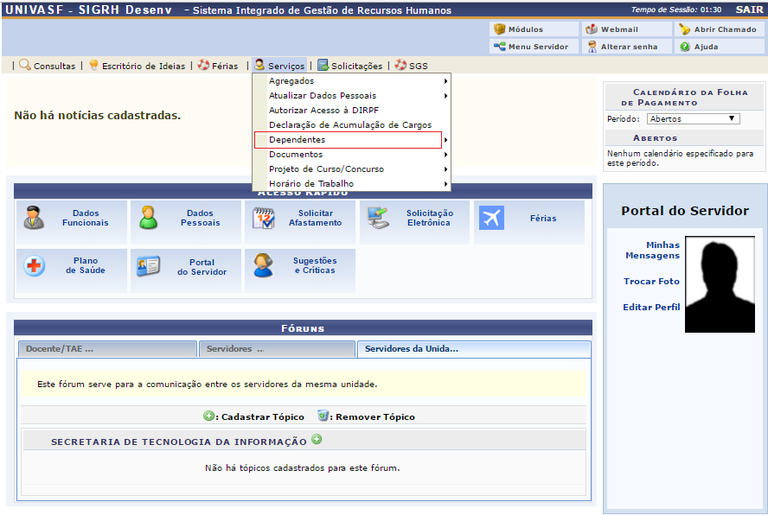768x515 pixels.
Task: Click the Dados Funcionais icon
Action: pyautogui.click(x=35, y=218)
